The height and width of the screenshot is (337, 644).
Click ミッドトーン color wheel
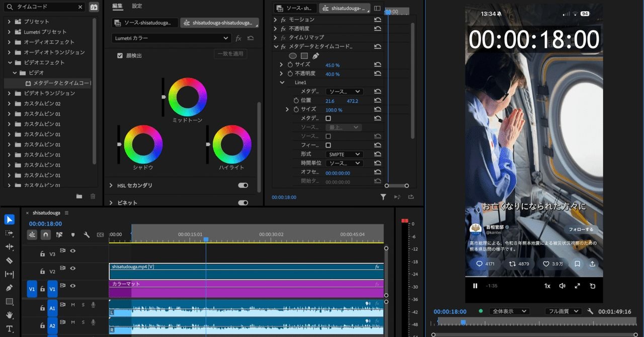[x=188, y=97]
